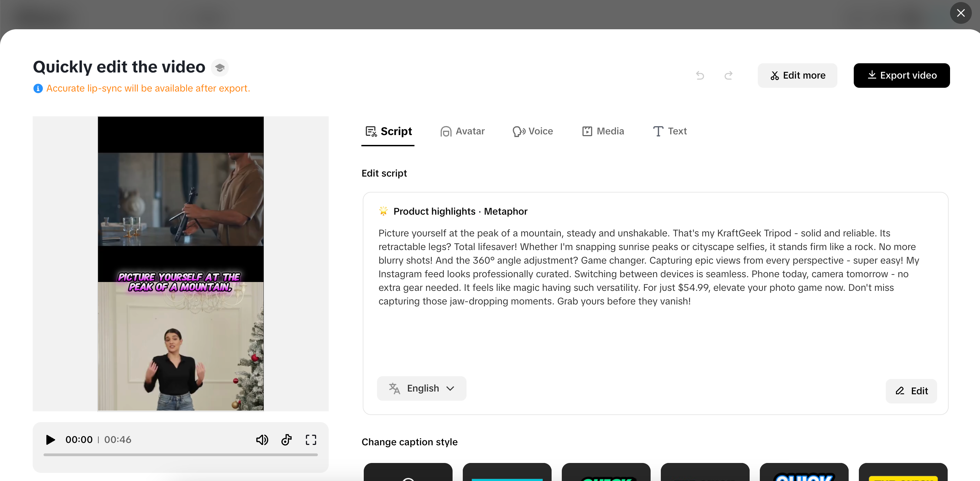Enter fullscreen video preview
This screenshot has height=481, width=980.
pyautogui.click(x=311, y=439)
